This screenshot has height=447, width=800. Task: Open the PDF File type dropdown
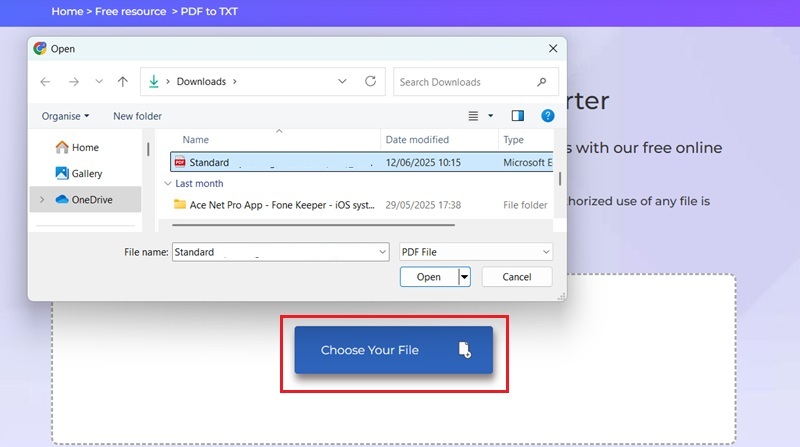pos(476,252)
